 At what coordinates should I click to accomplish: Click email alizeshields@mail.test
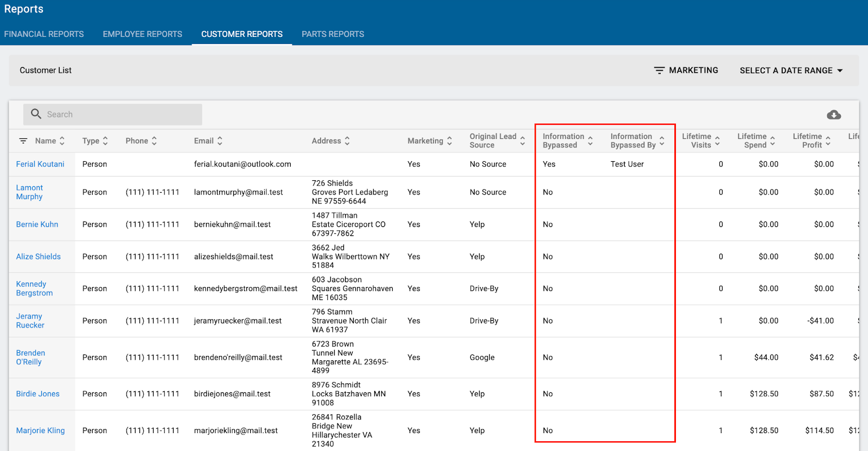(234, 256)
